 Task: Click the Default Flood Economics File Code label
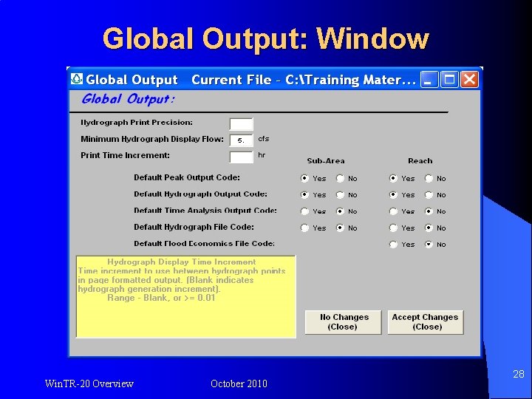204,244
